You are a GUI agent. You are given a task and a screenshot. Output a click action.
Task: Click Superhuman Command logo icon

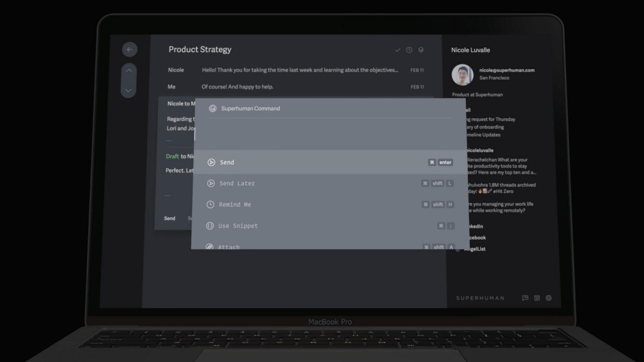pyautogui.click(x=213, y=108)
